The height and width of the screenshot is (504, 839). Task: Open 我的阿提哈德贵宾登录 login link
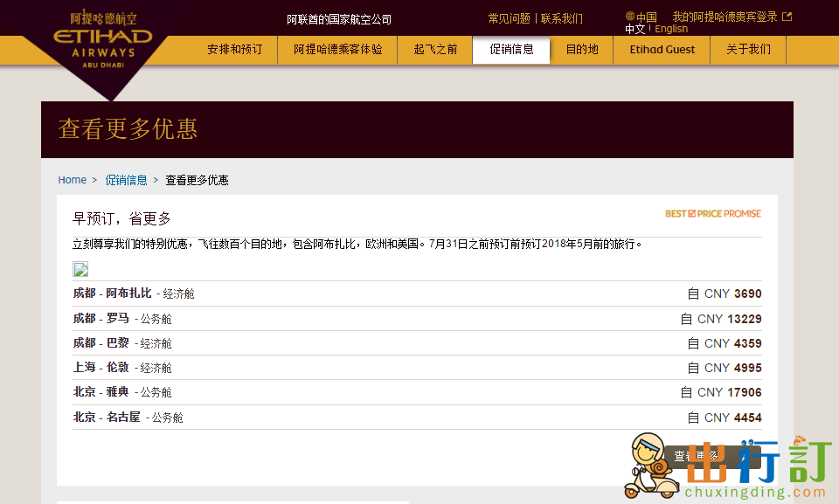tap(725, 17)
